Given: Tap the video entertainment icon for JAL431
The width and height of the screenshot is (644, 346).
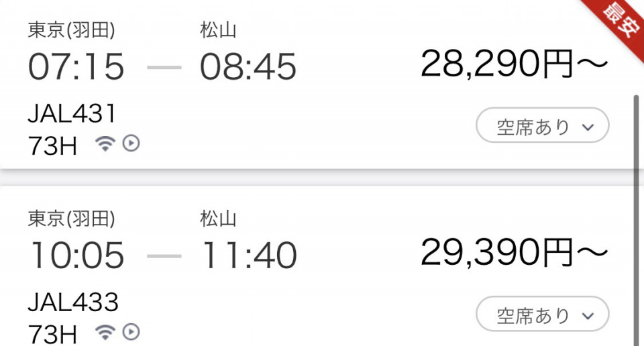Looking at the screenshot, I should point(131,143).
